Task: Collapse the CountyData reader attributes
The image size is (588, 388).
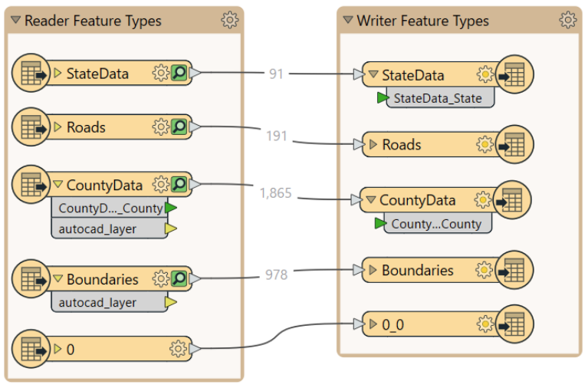Action: 57,184
